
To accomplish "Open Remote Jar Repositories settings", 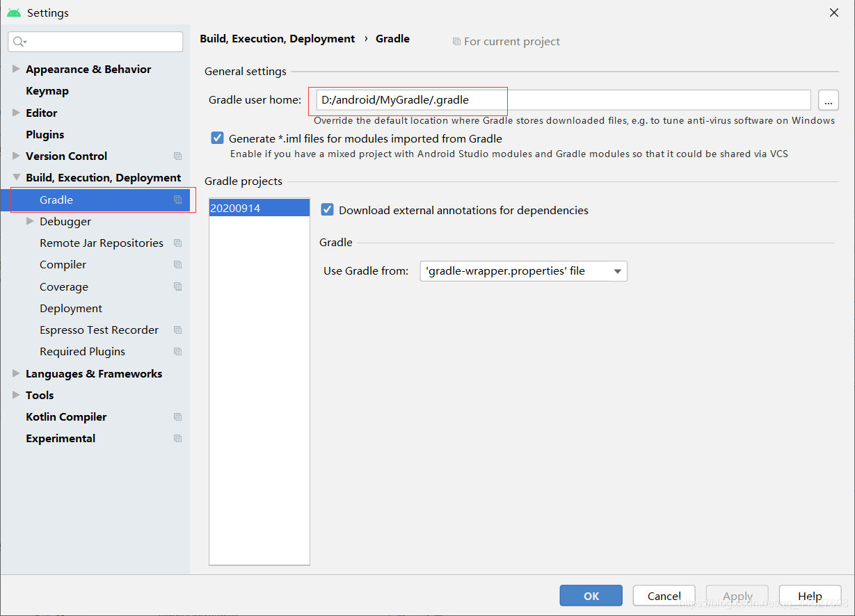I will tap(102, 243).
